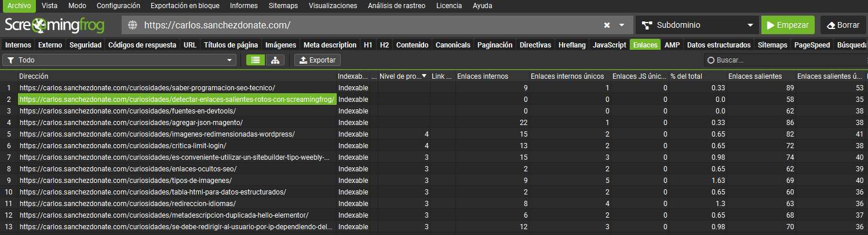The width and height of the screenshot is (868, 235).
Task: Clear the URL with the X icon
Action: click(x=607, y=25)
